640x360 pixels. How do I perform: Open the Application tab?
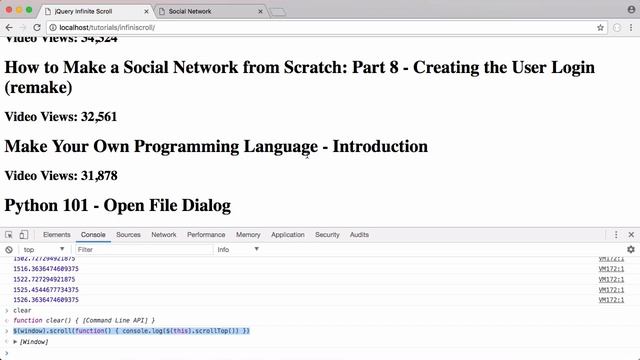[288, 235]
